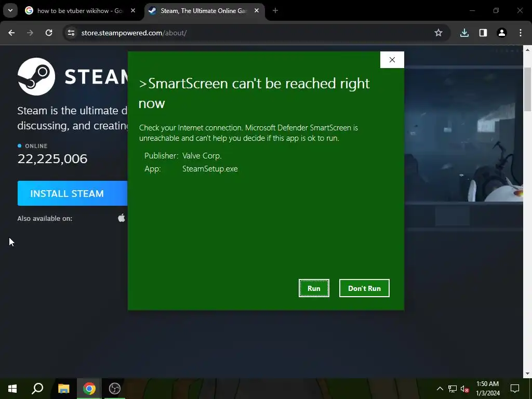Click the SteamSetup.exe app name
Image resolution: width=532 pixels, height=399 pixels.
210,169
